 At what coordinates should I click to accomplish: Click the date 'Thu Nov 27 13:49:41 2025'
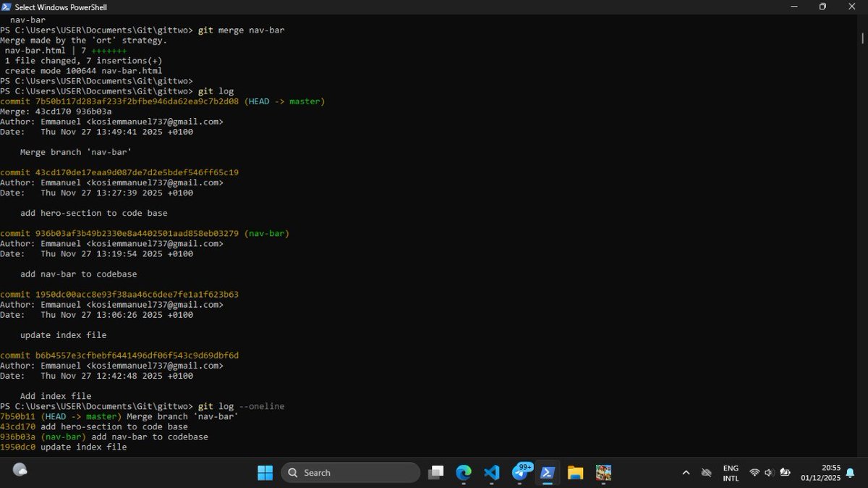coord(101,132)
